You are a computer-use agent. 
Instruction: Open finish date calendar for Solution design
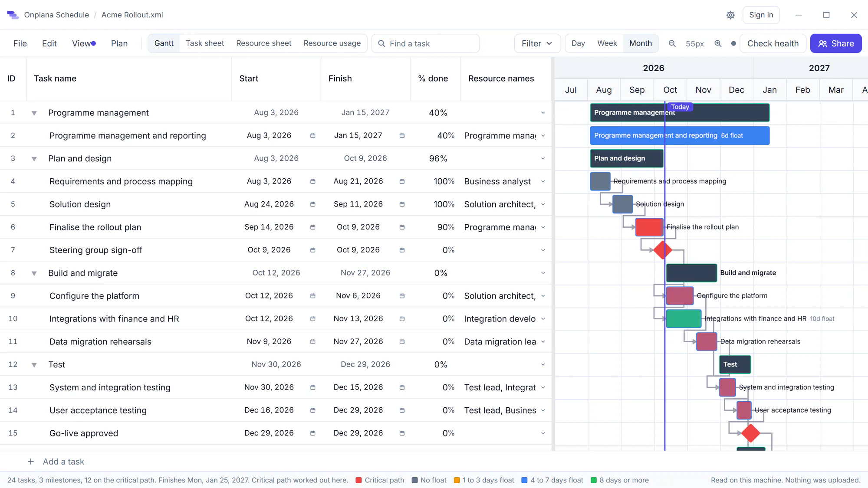[x=402, y=204]
